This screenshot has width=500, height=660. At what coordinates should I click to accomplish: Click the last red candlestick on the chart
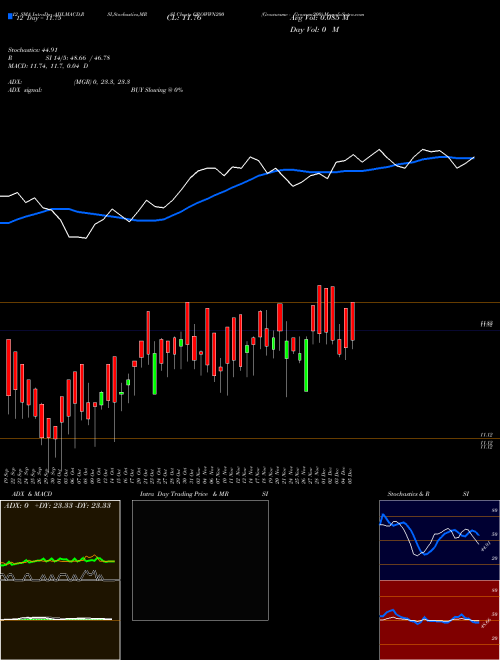click(353, 321)
